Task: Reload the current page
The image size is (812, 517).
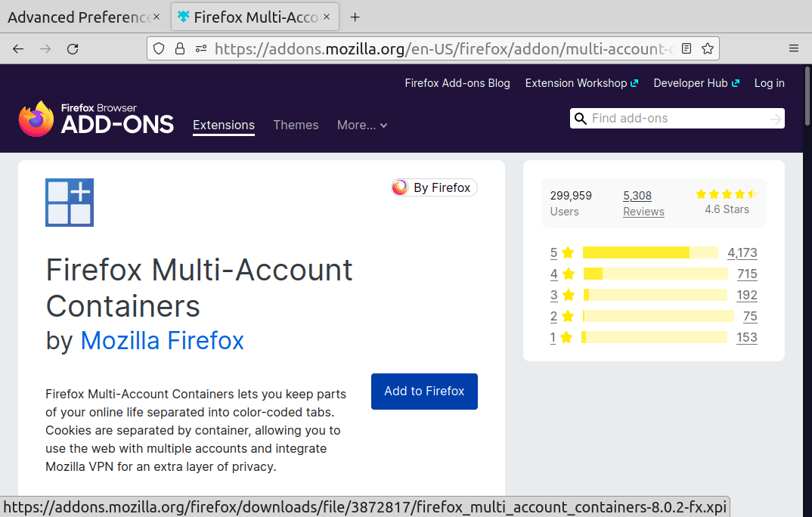Action: (x=73, y=48)
